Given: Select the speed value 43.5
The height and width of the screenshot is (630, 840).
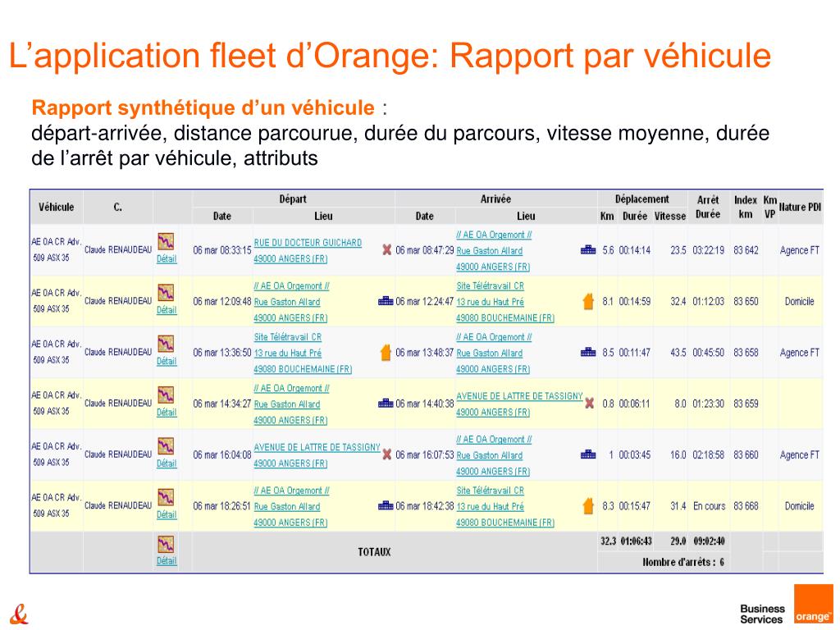Looking at the screenshot, I should pos(678,353).
